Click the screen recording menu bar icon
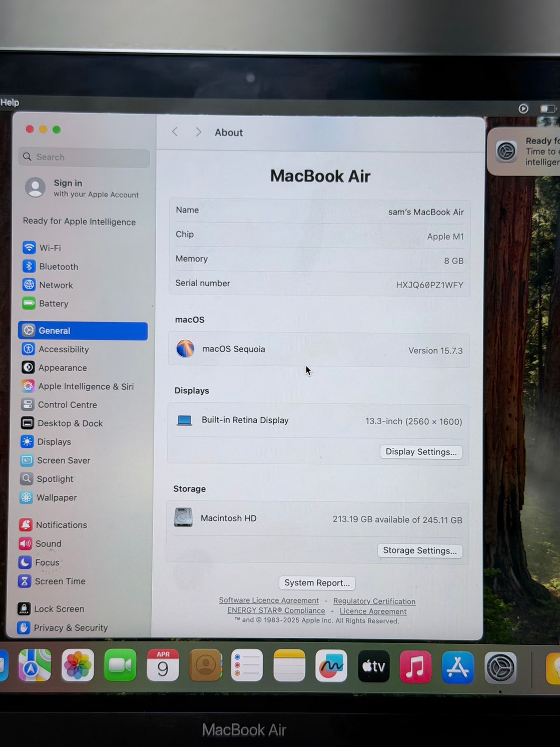Image resolution: width=560 pixels, height=747 pixels. (x=523, y=109)
